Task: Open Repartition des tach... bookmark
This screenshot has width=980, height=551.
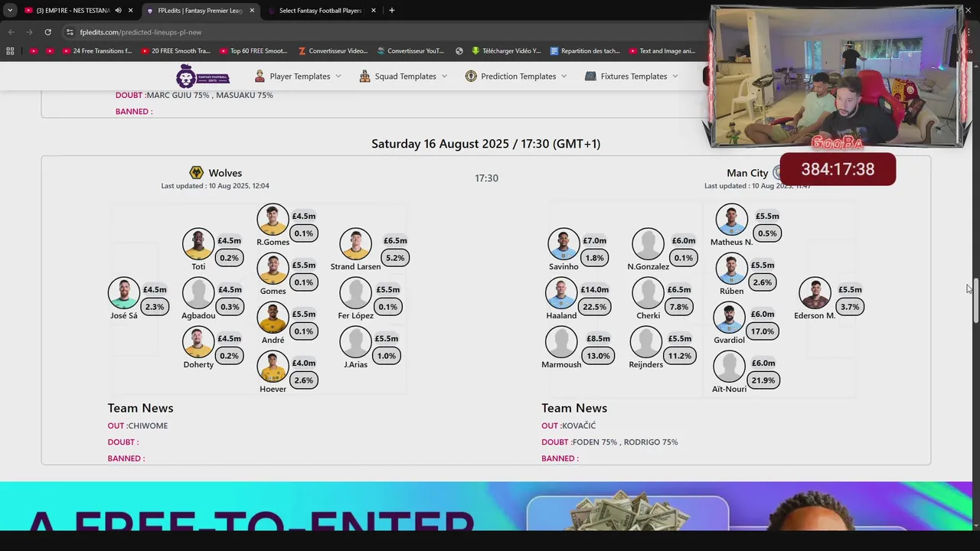Action: tap(584, 51)
